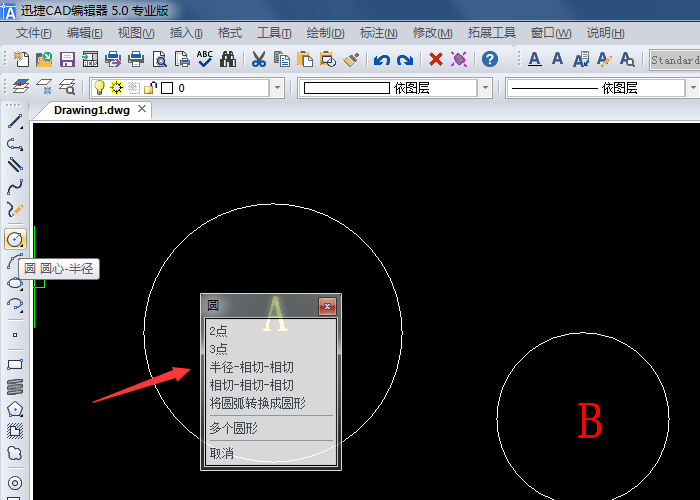The image size is (700, 500).
Task: Click the Undo arrow icon
Action: [x=381, y=60]
